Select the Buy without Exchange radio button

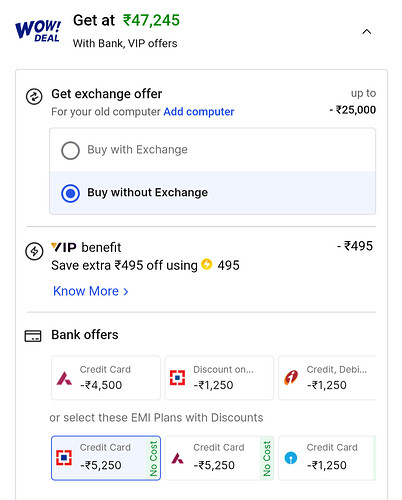(70, 193)
